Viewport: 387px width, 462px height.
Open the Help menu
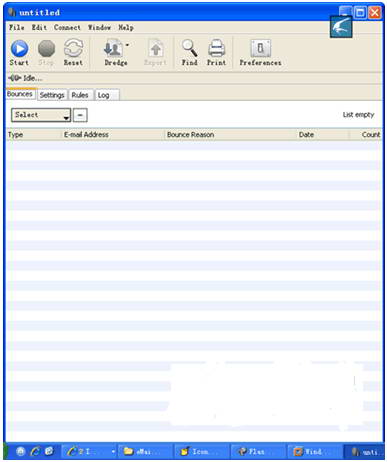(x=126, y=27)
